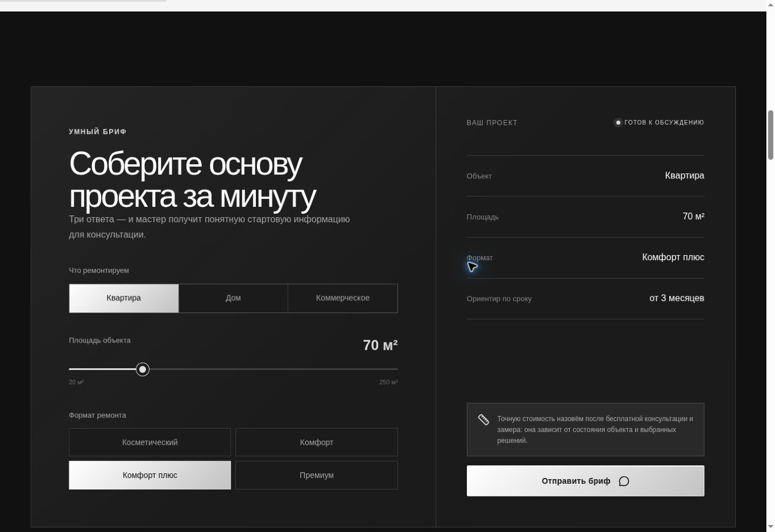This screenshot has width=775, height=532.
Task: Click the Формат ремонта label
Action: tap(97, 415)
